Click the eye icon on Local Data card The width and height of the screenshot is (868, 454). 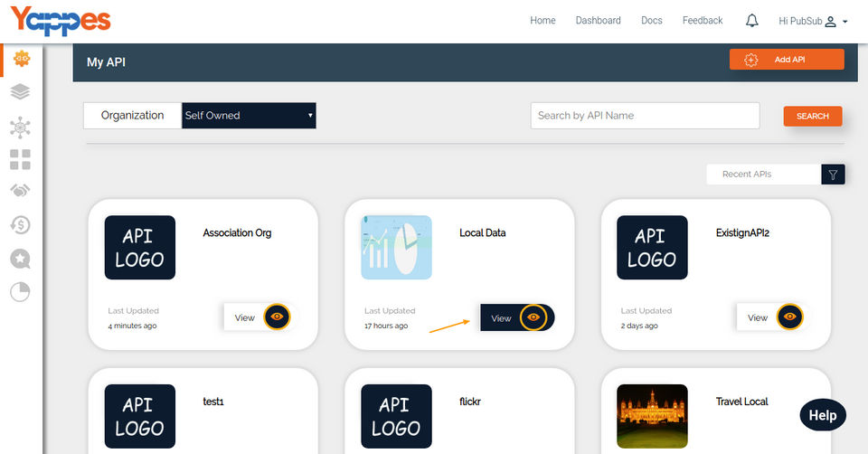pyautogui.click(x=533, y=317)
